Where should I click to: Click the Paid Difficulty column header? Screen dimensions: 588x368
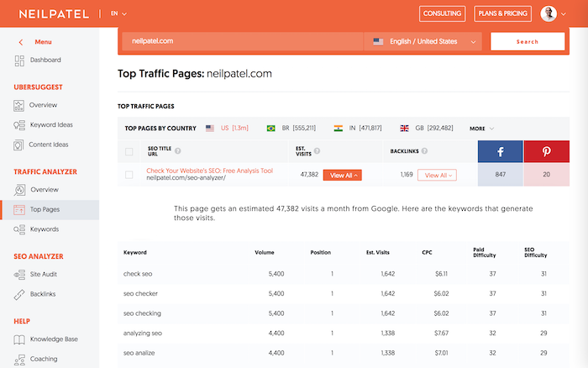(x=485, y=252)
